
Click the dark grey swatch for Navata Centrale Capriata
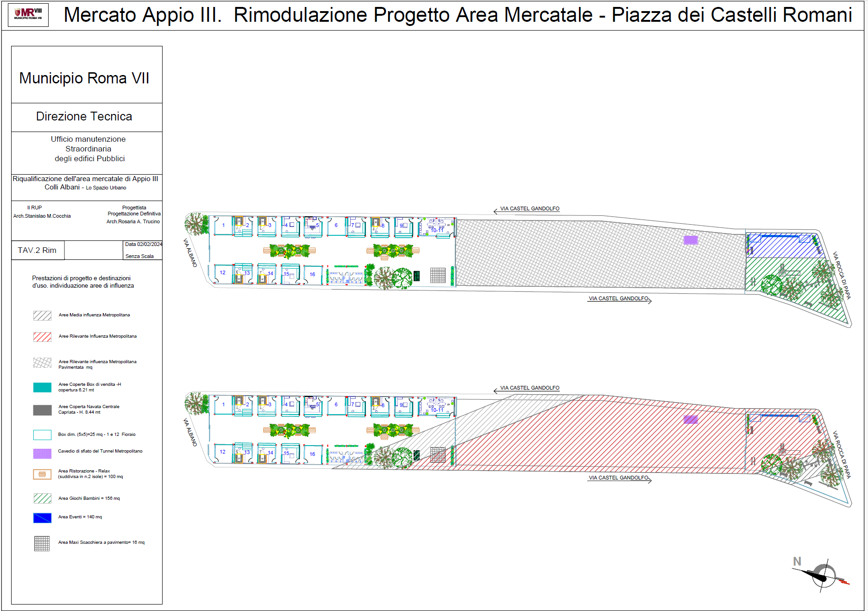42,410
